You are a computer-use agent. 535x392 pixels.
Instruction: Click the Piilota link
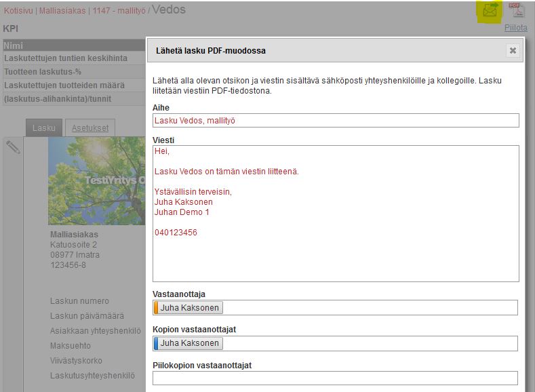point(515,28)
